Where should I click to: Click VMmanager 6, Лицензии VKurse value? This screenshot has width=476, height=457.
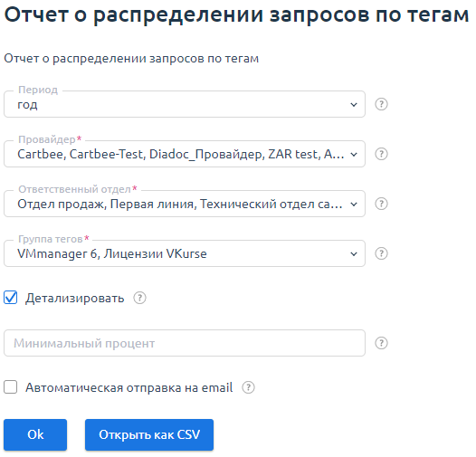coord(112,254)
